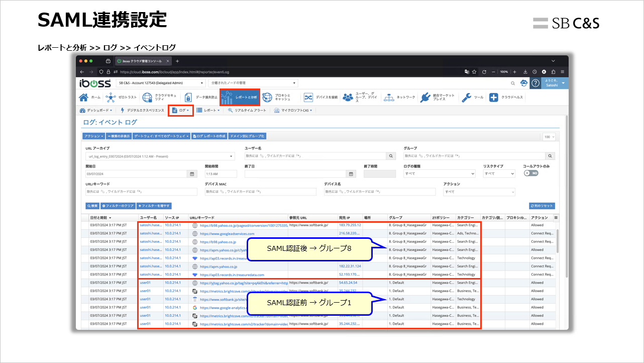Open the start date calendar picker

[191, 174]
